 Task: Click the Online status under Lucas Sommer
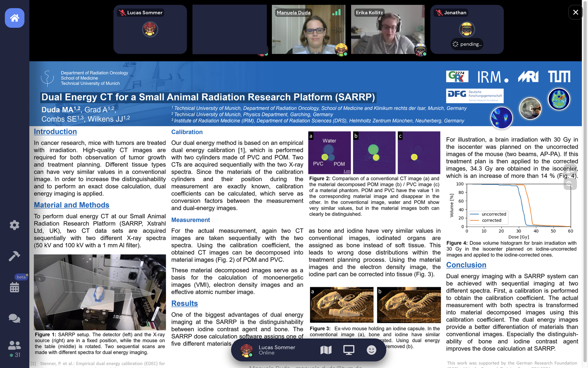[267, 353]
